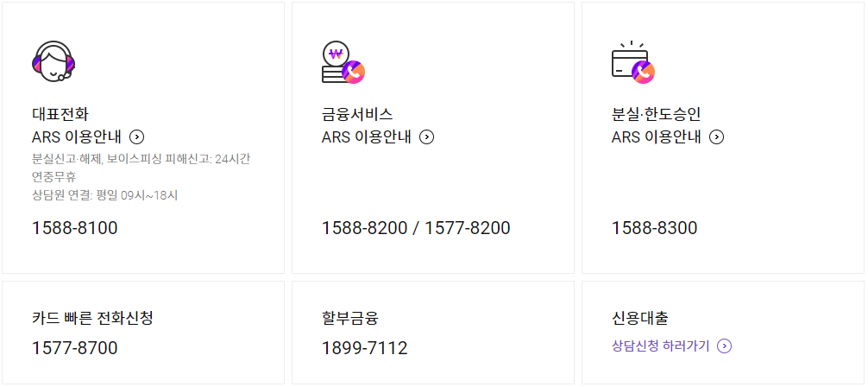This screenshot has height=387, width=868.
Task: Click the 카드 빠른 전화신청 heading
Action: [92, 318]
